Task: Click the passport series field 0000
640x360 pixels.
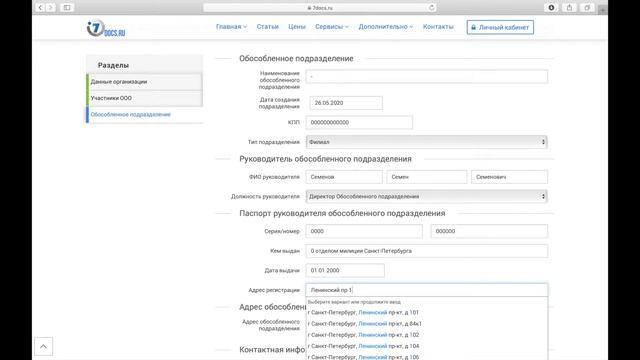Action: tap(364, 231)
